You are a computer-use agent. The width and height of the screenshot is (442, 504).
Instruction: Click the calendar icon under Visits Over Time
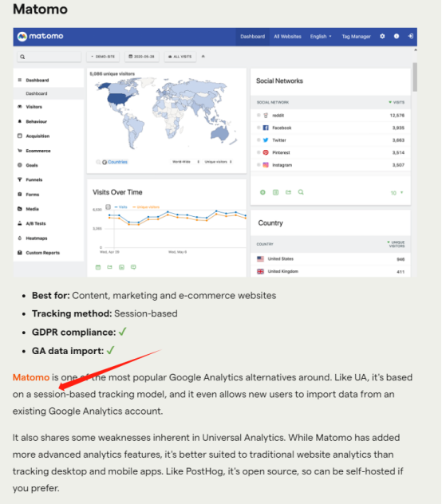click(98, 267)
